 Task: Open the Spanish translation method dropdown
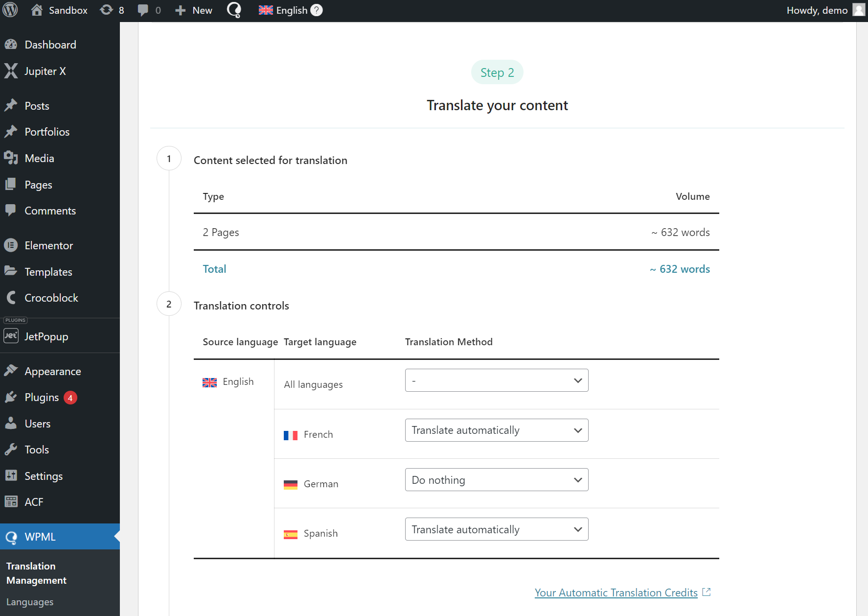click(496, 529)
